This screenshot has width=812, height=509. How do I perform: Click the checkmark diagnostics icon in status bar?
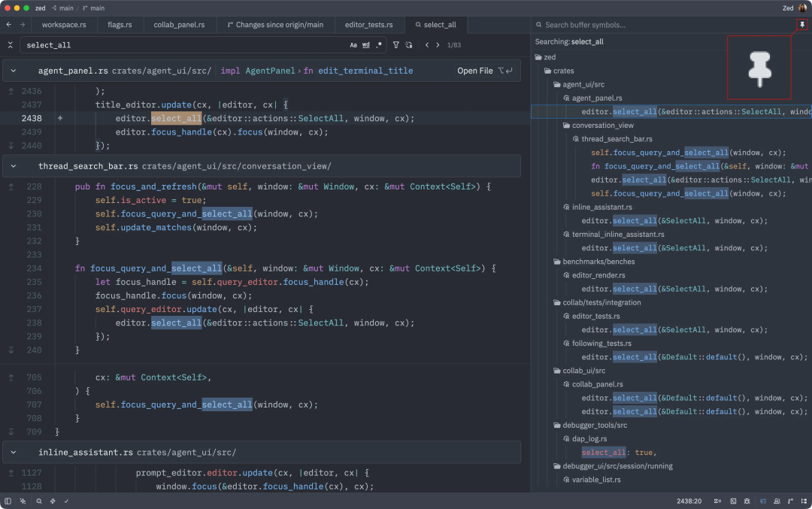point(66,501)
